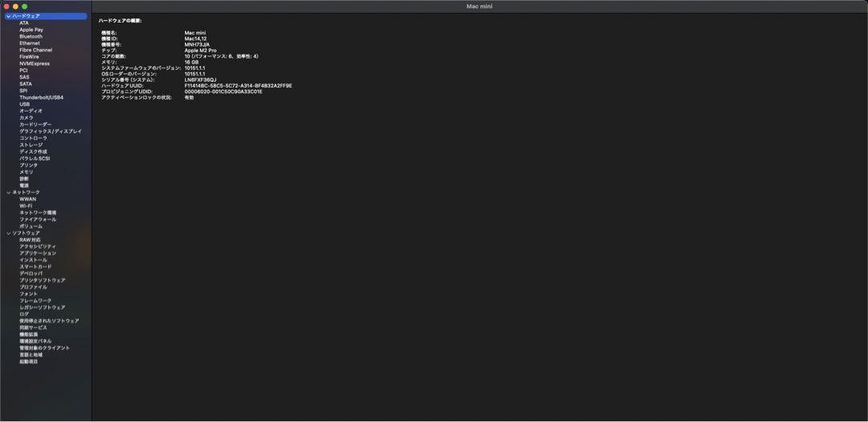Select カードリーダー in the sidebar

35,125
